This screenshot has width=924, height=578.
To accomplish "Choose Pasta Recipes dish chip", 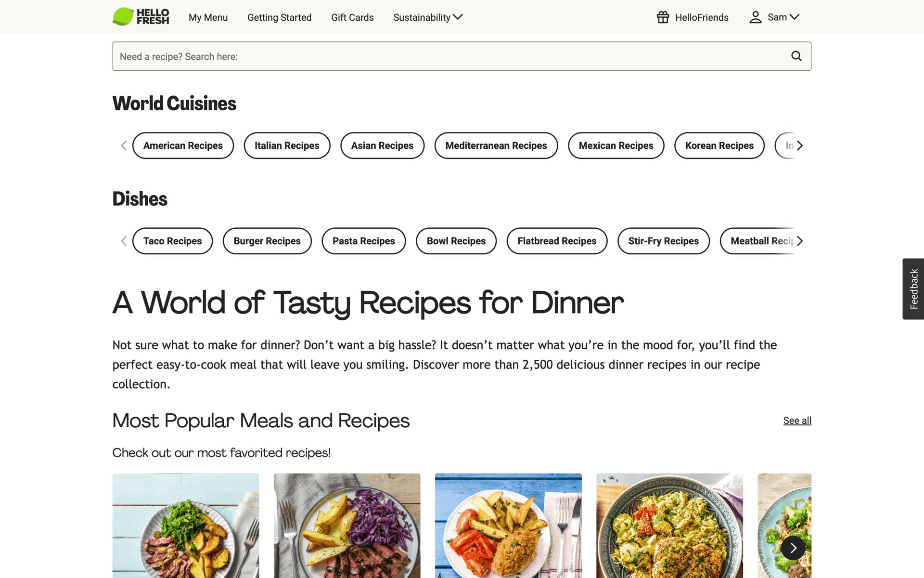I will click(363, 241).
